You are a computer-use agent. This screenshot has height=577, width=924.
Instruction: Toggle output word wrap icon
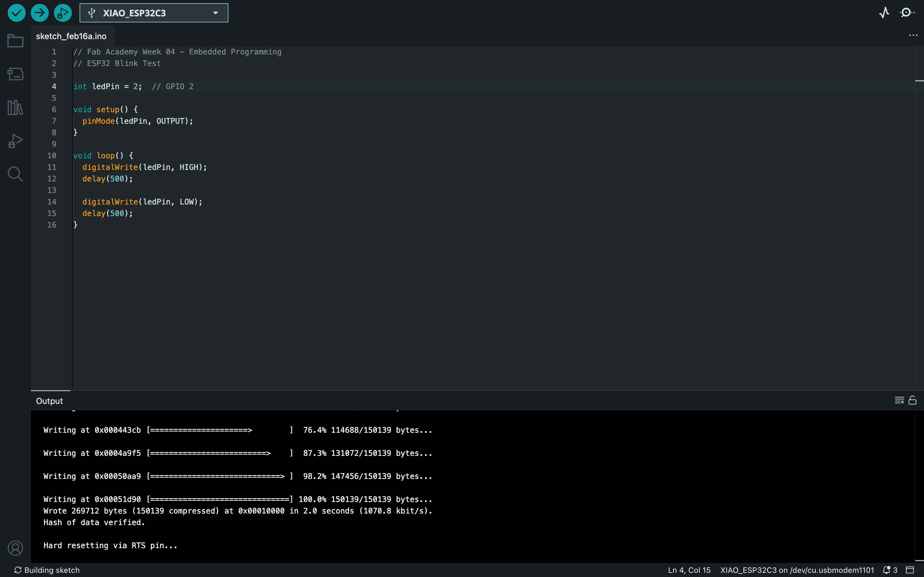tap(899, 400)
